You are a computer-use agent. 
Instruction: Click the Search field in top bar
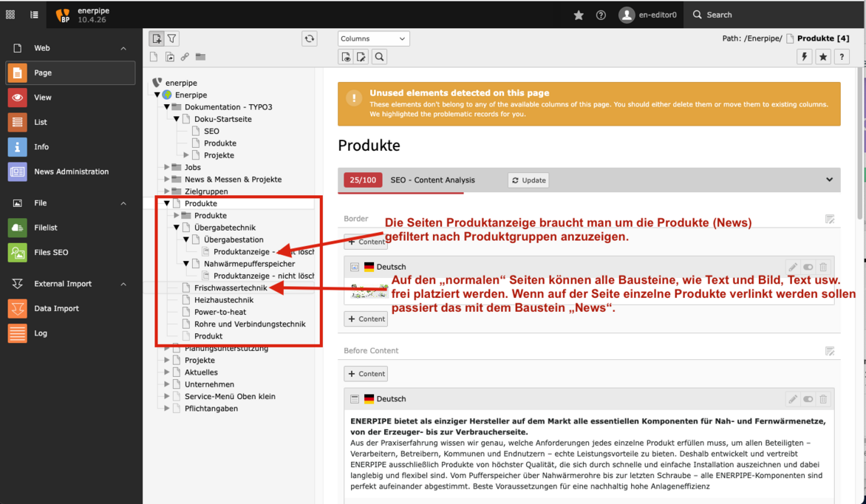click(x=773, y=15)
